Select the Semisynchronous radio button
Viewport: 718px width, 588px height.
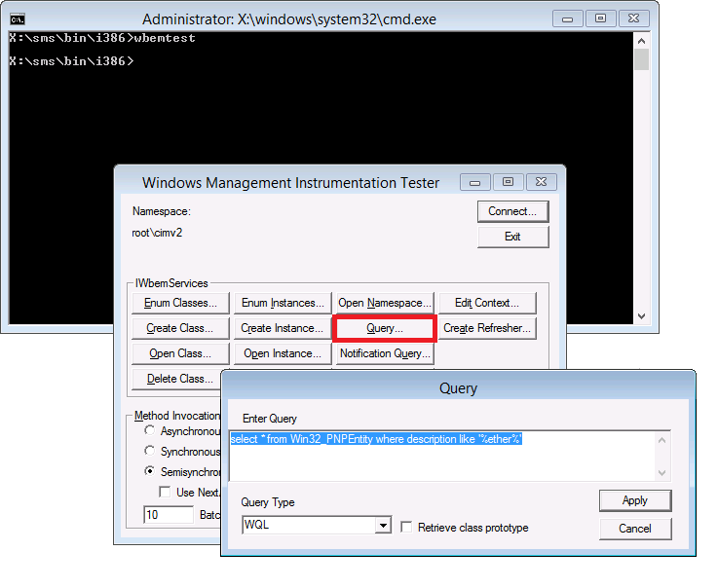[x=149, y=471]
